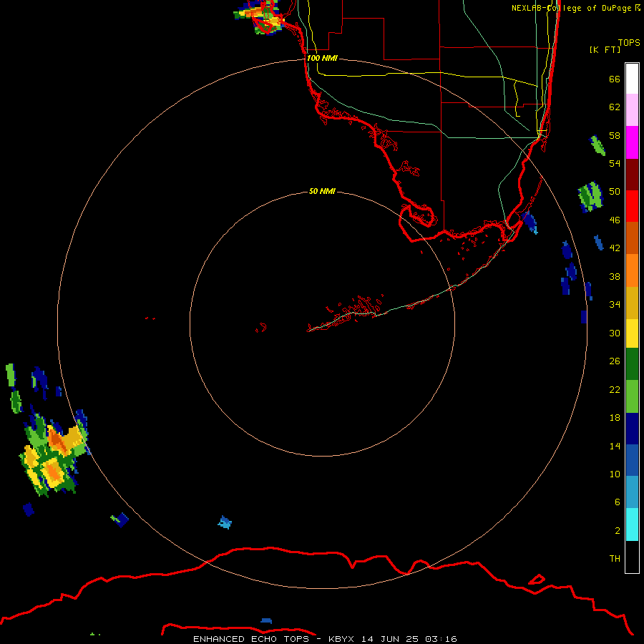The width and height of the screenshot is (644, 644).
Task: Click the '50' legend value
Action: click(x=615, y=191)
